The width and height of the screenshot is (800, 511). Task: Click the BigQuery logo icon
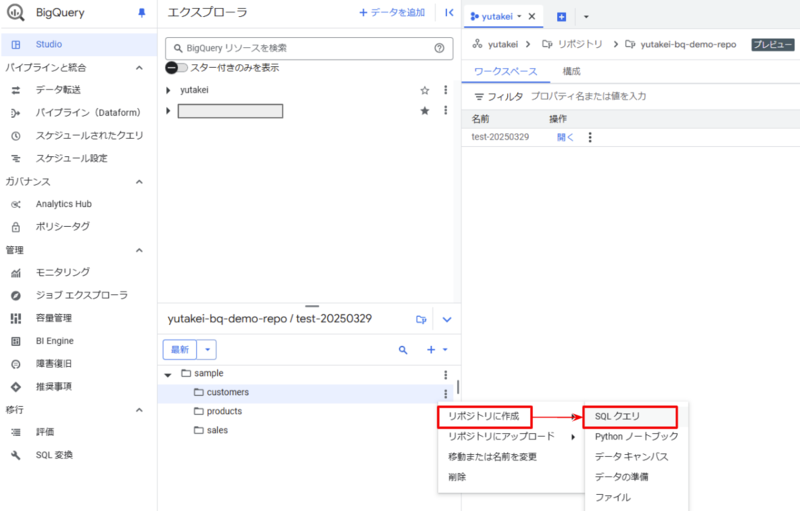(15, 13)
